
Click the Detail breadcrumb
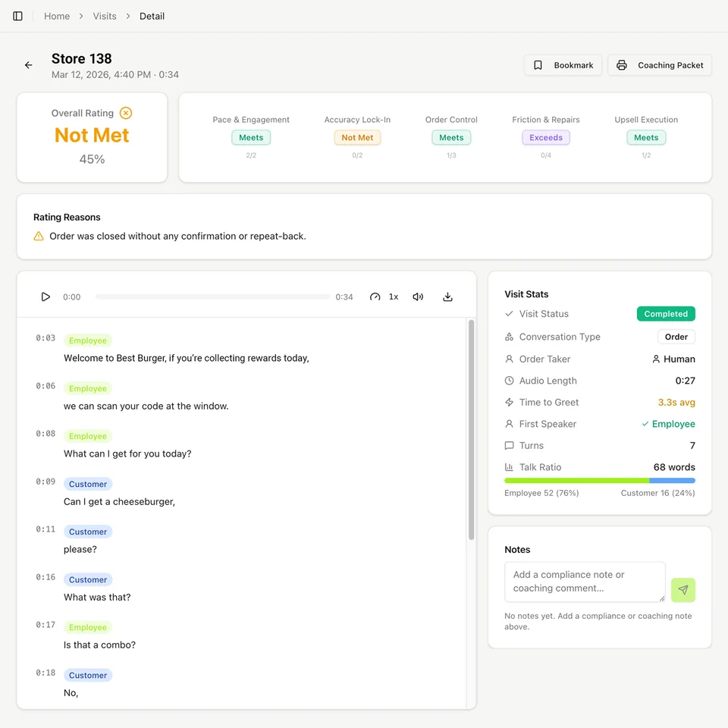[152, 16]
